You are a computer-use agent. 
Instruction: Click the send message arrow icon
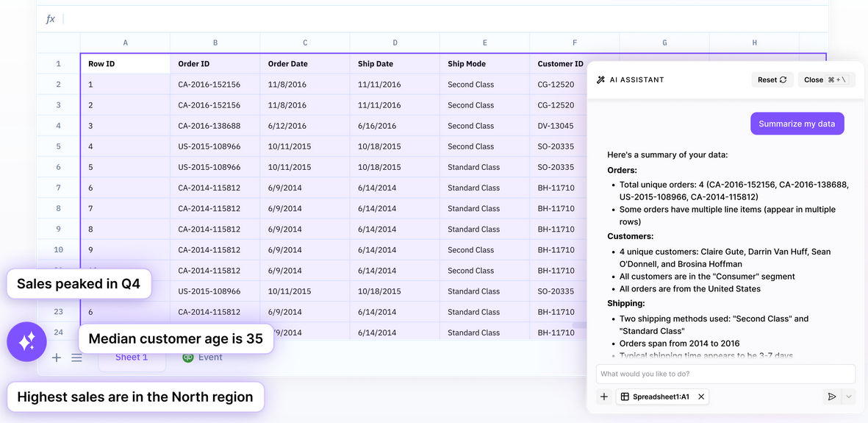coord(831,397)
